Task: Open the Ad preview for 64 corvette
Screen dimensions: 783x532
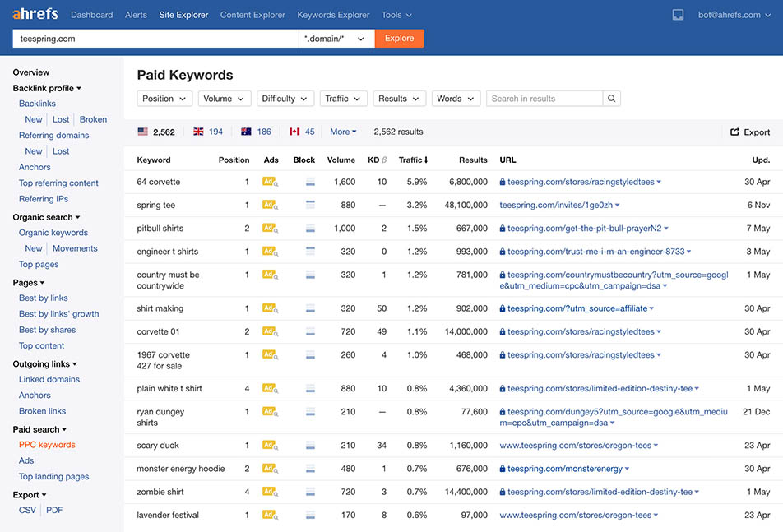Action: pos(270,183)
